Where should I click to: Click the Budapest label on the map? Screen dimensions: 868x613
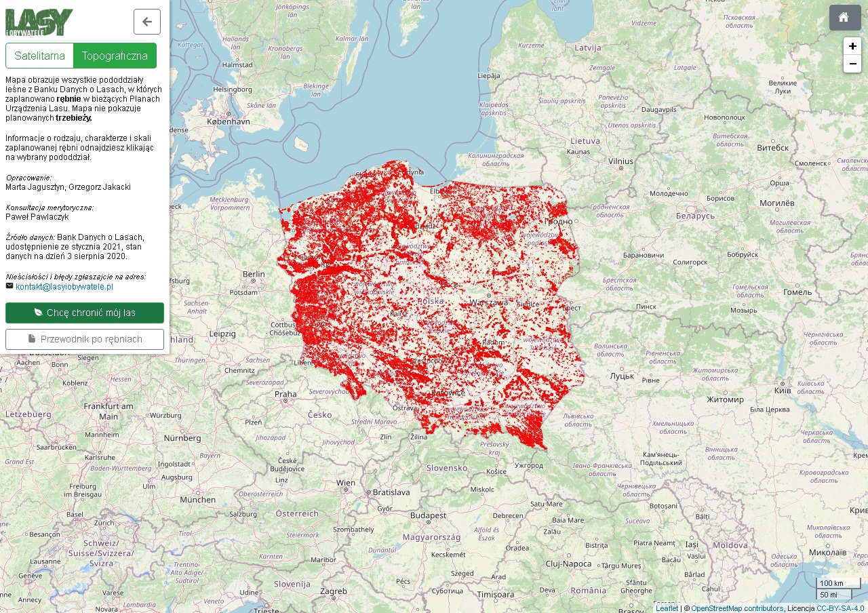pyautogui.click(x=427, y=515)
